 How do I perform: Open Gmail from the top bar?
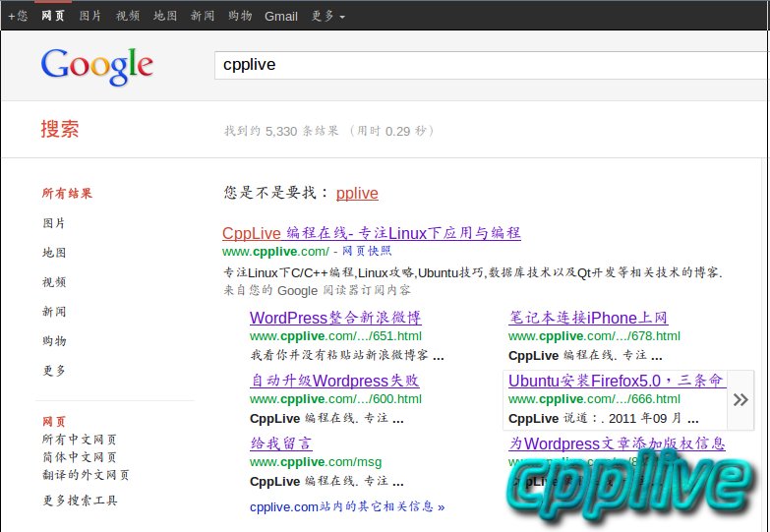coord(281,17)
